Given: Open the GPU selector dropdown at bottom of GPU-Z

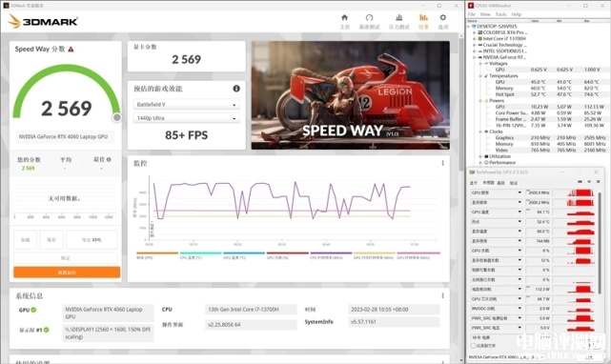Looking at the screenshot, I should click(x=506, y=357).
